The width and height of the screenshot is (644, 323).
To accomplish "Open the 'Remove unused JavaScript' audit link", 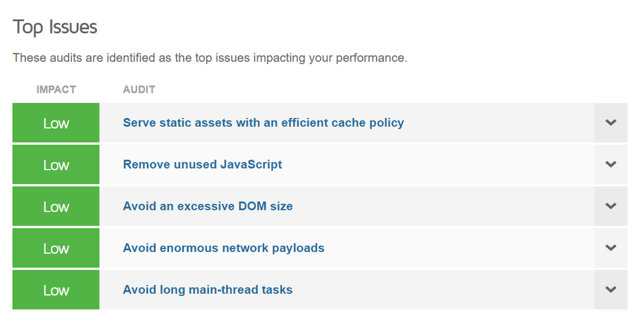I will tap(202, 165).
